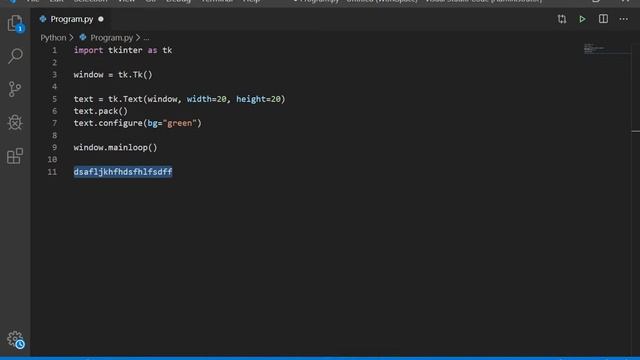This screenshot has width=640, height=360.
Task: Click the vertical scrollbar overview marker
Action: coord(636,131)
